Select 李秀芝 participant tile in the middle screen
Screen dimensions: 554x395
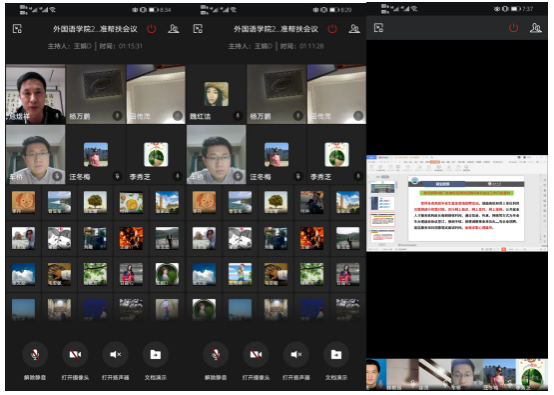(337, 154)
